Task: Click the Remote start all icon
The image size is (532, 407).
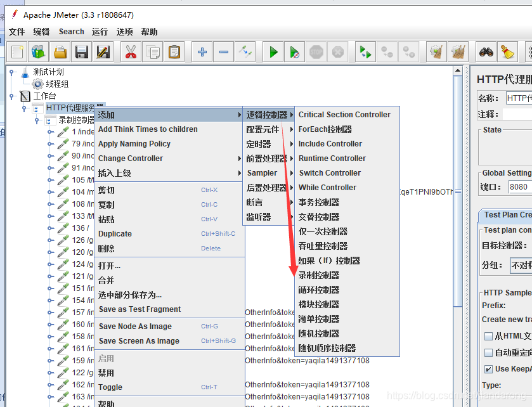Action: point(365,52)
